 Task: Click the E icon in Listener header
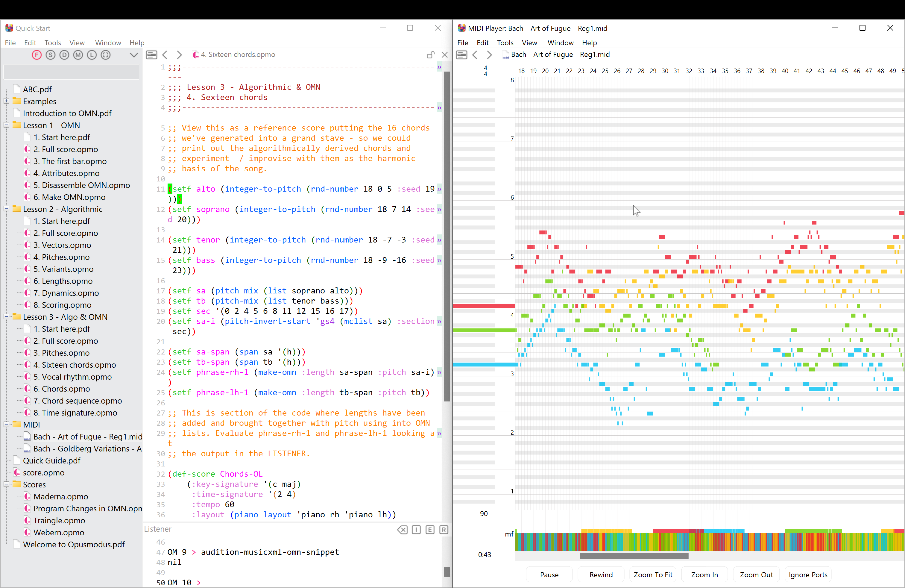[430, 530]
